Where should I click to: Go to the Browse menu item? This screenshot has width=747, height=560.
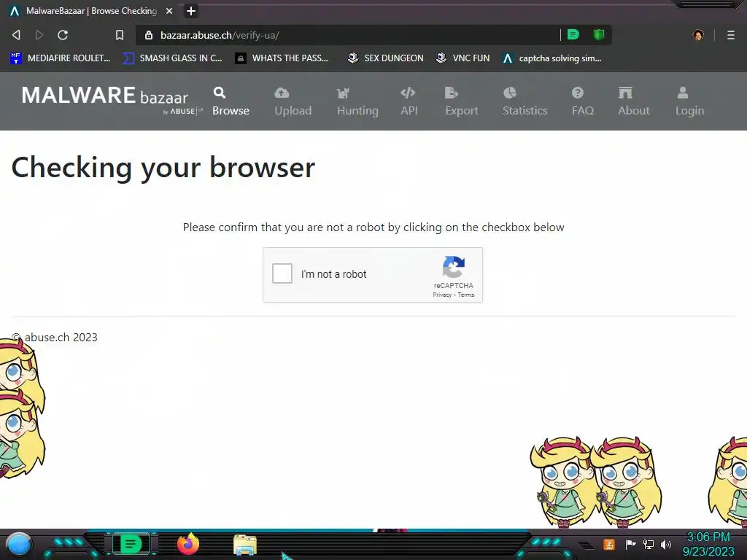click(231, 101)
